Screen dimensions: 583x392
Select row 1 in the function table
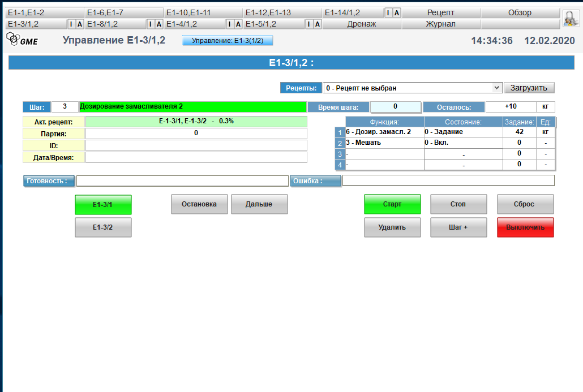[340, 132]
